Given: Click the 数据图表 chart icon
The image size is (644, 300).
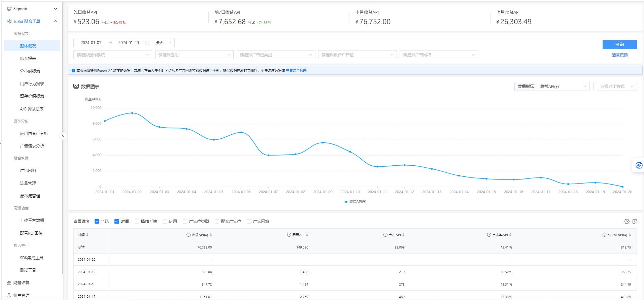Looking at the screenshot, I should (x=76, y=87).
